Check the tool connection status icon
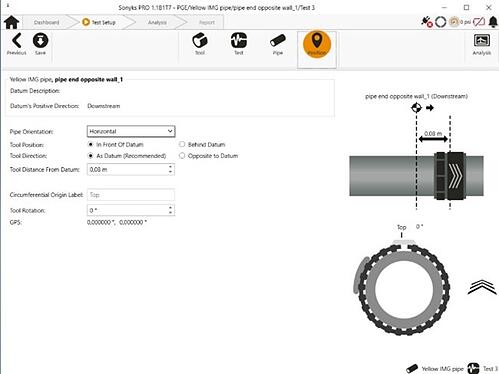The height and width of the screenshot is (374, 499). 426,22
